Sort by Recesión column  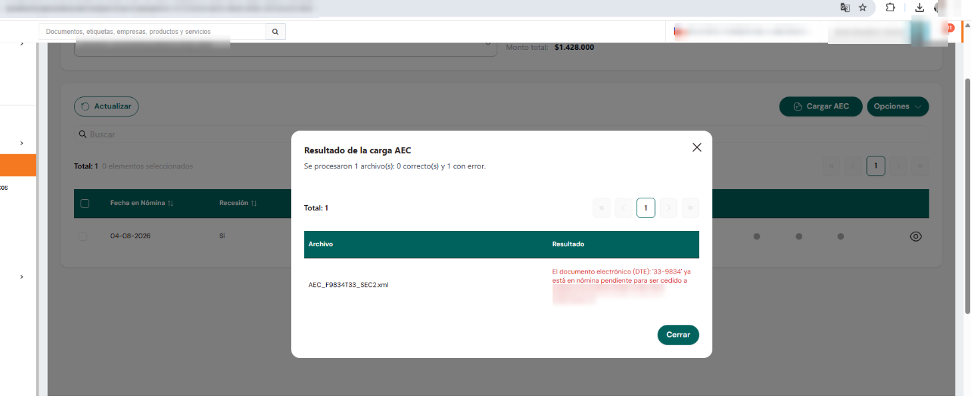tap(238, 203)
